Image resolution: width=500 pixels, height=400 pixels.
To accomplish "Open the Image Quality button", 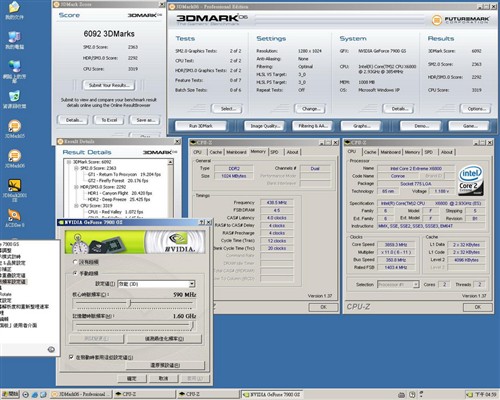I will [x=265, y=126].
